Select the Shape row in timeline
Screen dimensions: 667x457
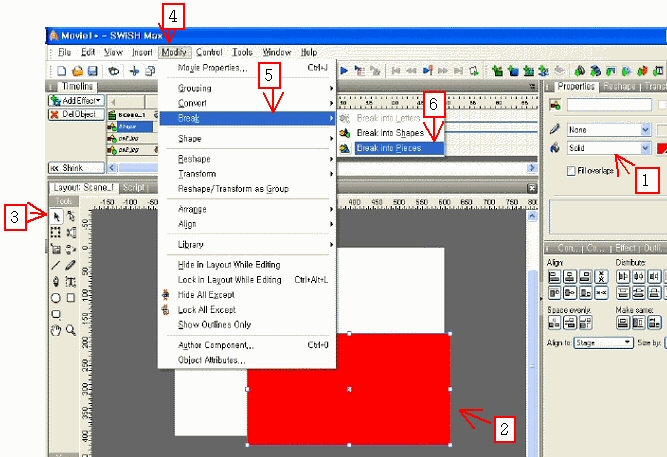point(130,127)
